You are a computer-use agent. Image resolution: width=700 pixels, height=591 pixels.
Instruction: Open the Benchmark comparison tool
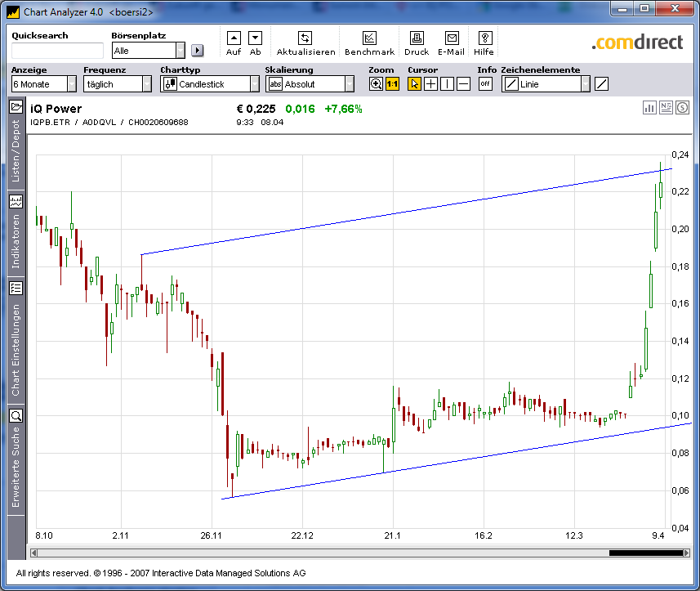(369, 38)
